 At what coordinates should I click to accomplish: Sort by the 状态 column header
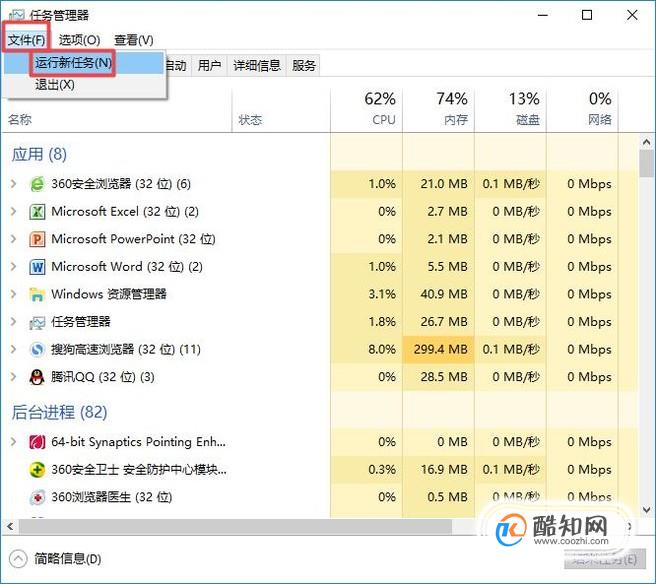pos(281,110)
